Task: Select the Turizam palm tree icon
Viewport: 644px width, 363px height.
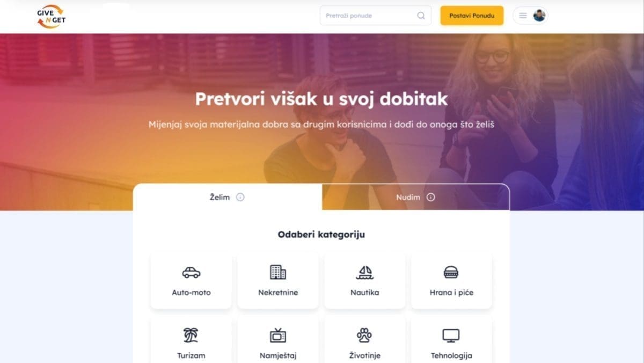Action: [x=191, y=335]
